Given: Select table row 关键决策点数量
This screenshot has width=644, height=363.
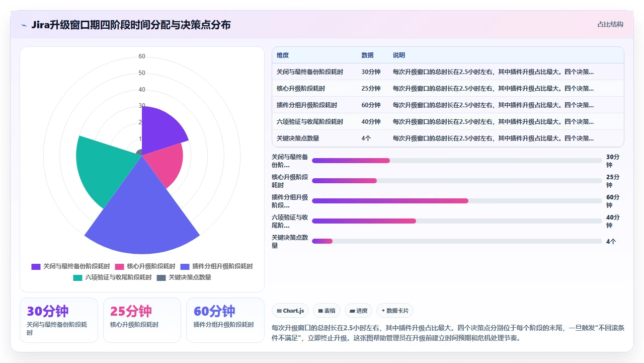Looking at the screenshot, I should coord(448,138).
